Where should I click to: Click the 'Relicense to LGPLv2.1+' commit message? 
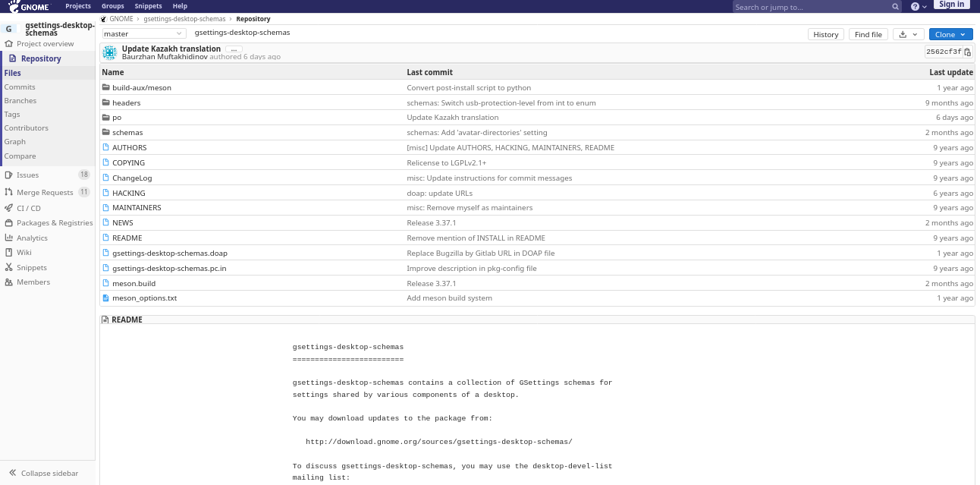[x=447, y=163]
